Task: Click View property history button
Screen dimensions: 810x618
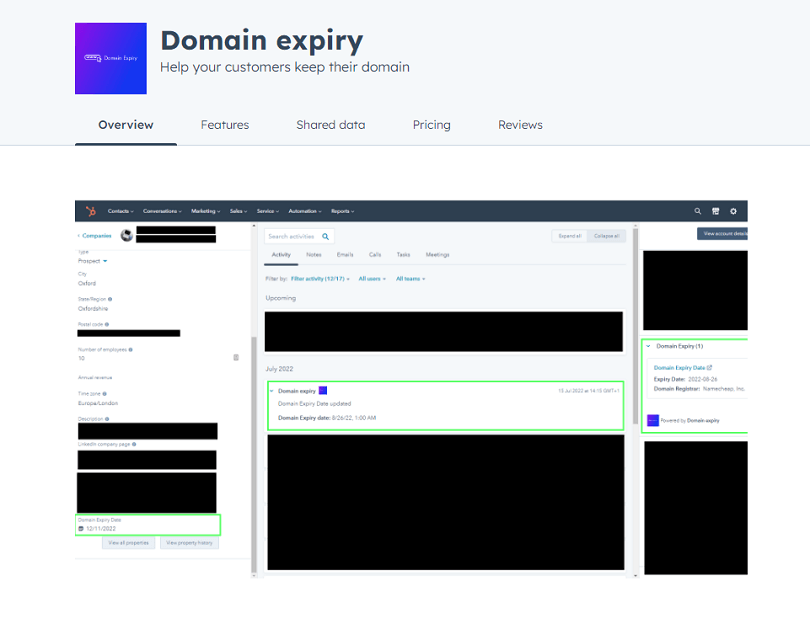Action: click(189, 543)
